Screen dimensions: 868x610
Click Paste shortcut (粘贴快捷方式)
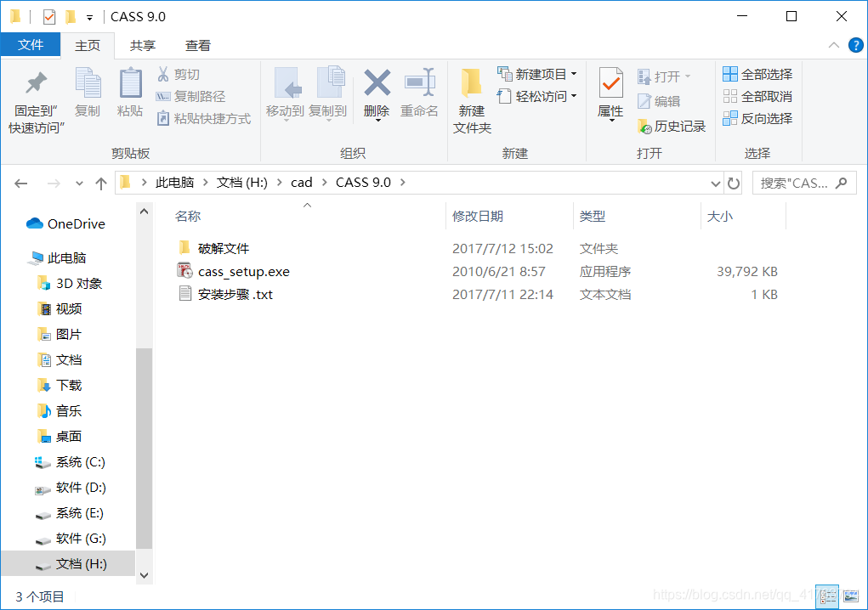point(204,118)
